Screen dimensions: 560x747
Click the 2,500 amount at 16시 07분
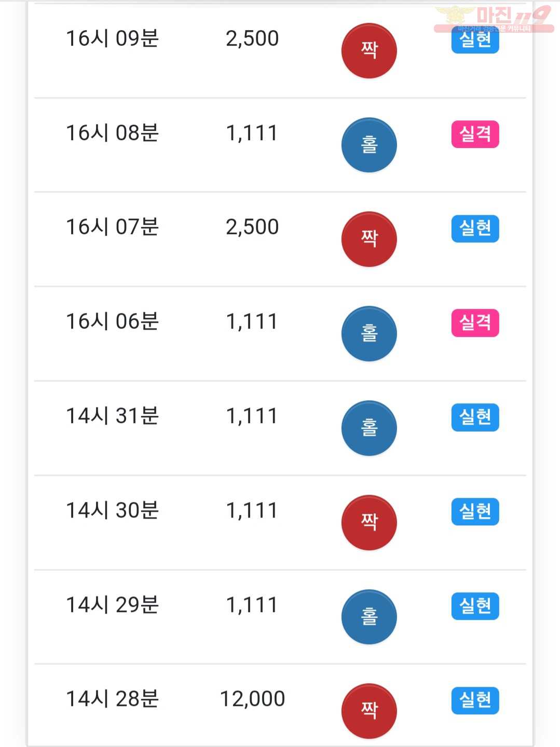(x=252, y=227)
